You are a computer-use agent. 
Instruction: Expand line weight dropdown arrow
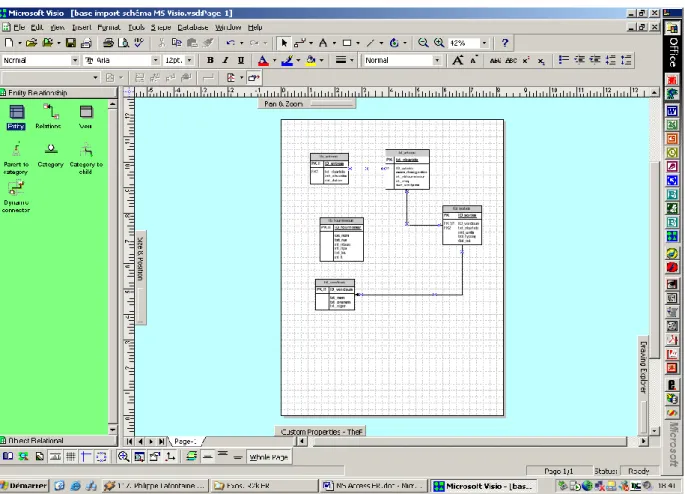point(352,60)
